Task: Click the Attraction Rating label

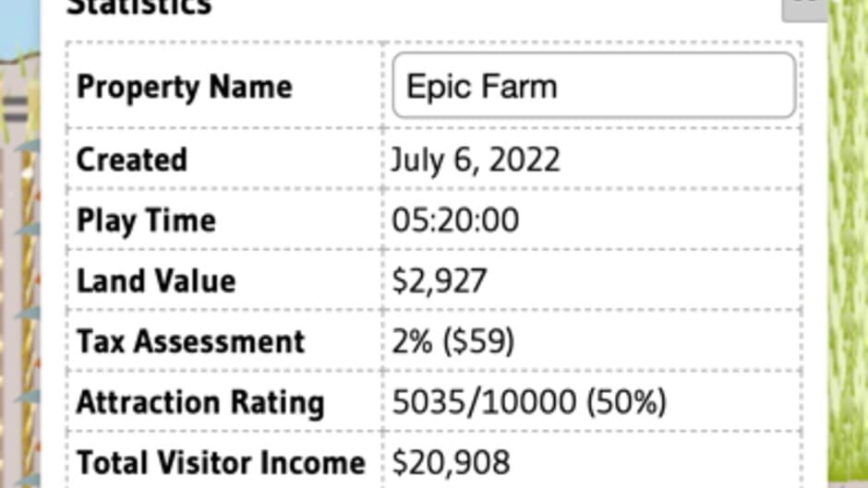Action: point(200,402)
